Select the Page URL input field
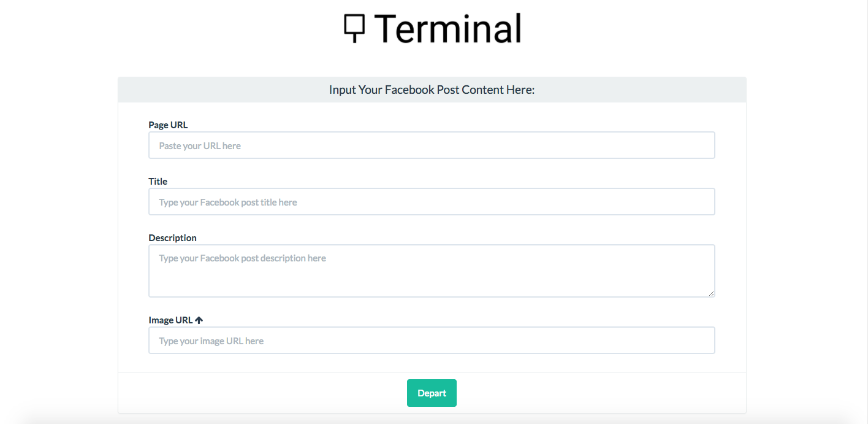This screenshot has width=868, height=424. [432, 145]
